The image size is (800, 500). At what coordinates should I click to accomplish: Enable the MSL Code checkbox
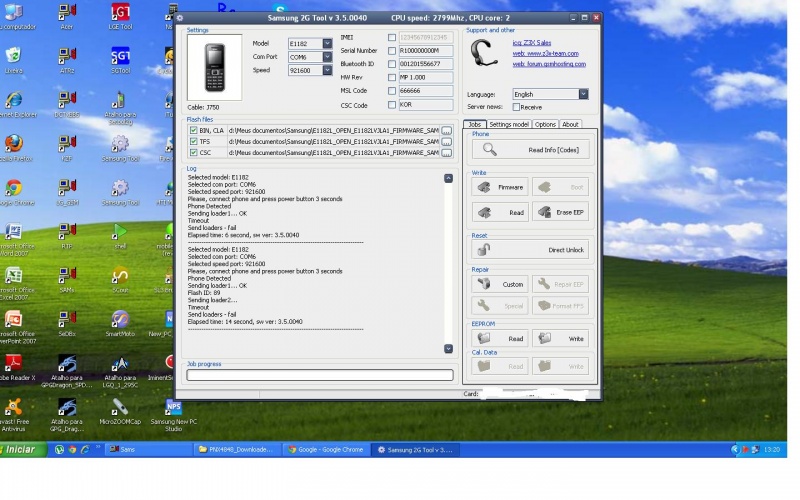pos(392,91)
